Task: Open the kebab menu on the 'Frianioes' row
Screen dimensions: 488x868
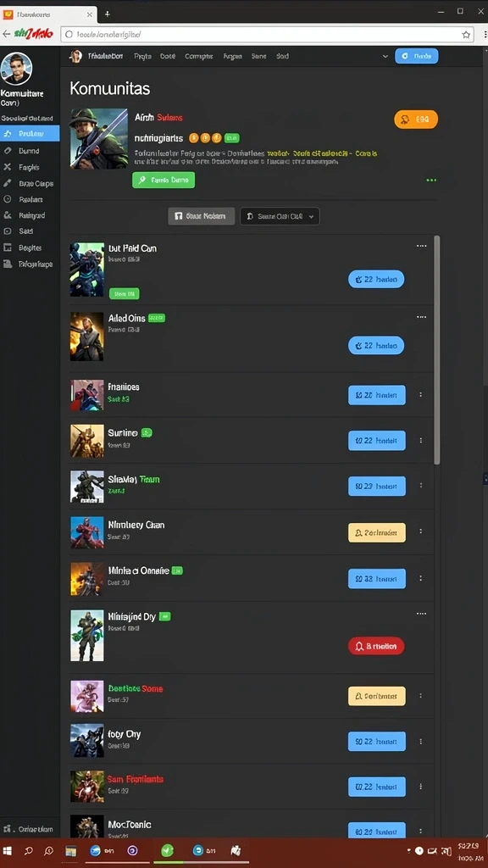Action: [420, 395]
